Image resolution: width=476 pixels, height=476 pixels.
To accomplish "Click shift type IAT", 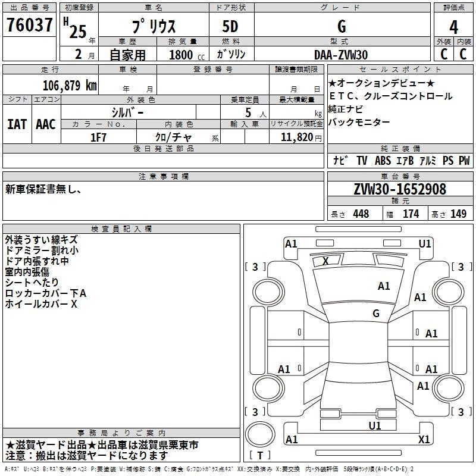I will click(17, 124).
